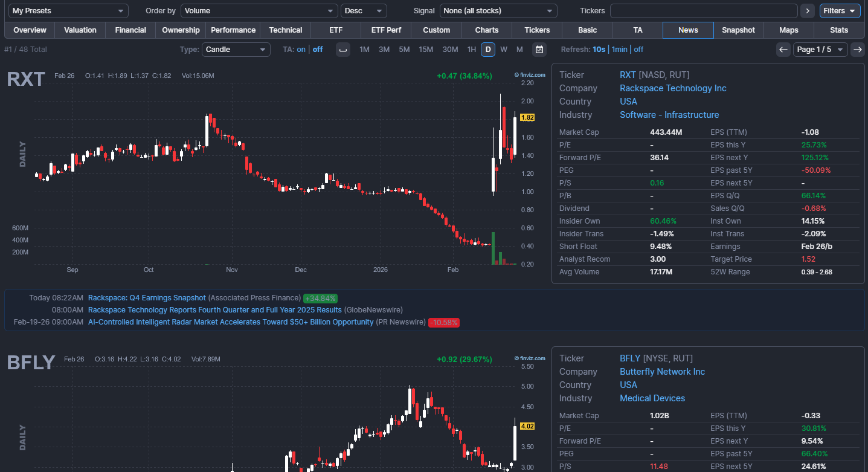
Task: Click the USA country link for BFLY
Action: click(x=628, y=385)
